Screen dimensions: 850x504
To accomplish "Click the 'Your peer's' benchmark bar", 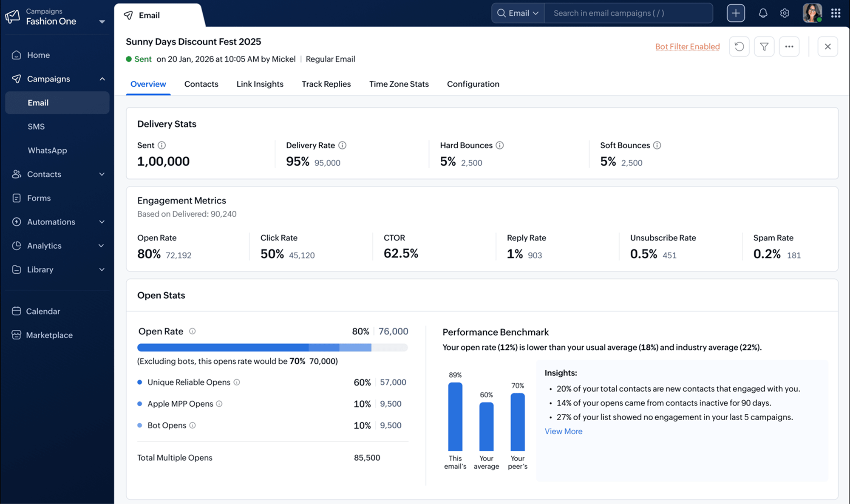I will click(x=518, y=422).
